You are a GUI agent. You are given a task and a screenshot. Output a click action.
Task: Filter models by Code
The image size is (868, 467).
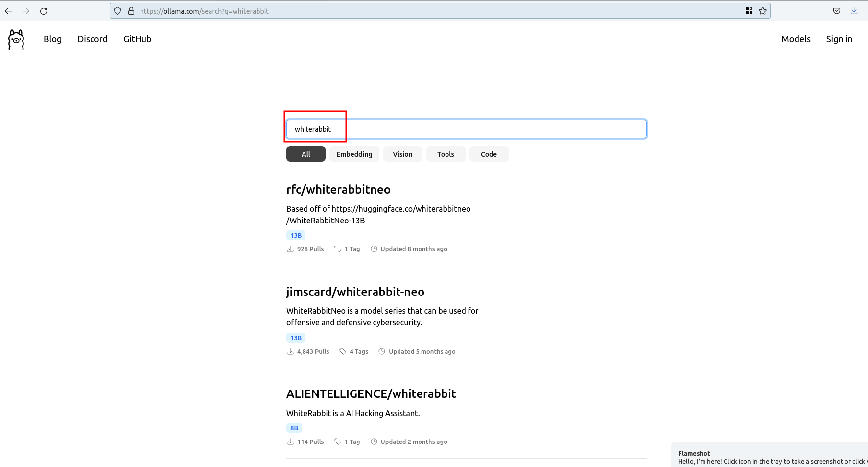(489, 154)
